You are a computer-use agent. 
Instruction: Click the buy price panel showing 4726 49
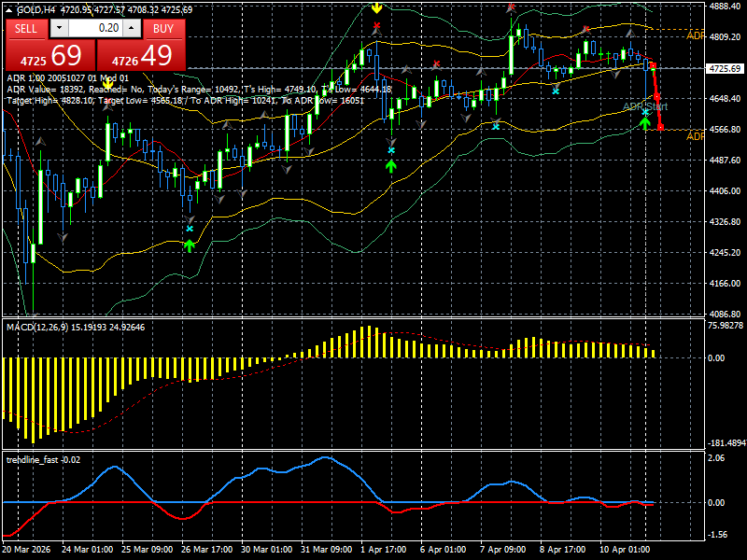click(x=141, y=55)
